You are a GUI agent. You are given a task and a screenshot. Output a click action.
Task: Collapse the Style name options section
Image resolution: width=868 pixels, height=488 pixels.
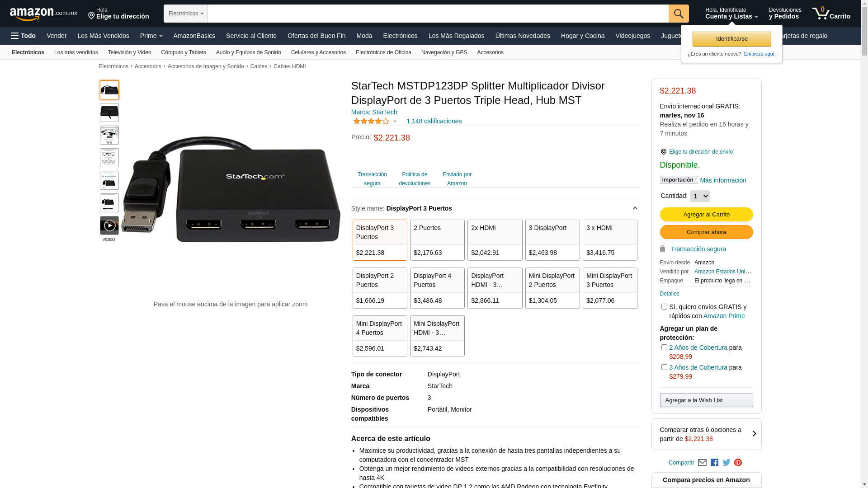(x=635, y=208)
